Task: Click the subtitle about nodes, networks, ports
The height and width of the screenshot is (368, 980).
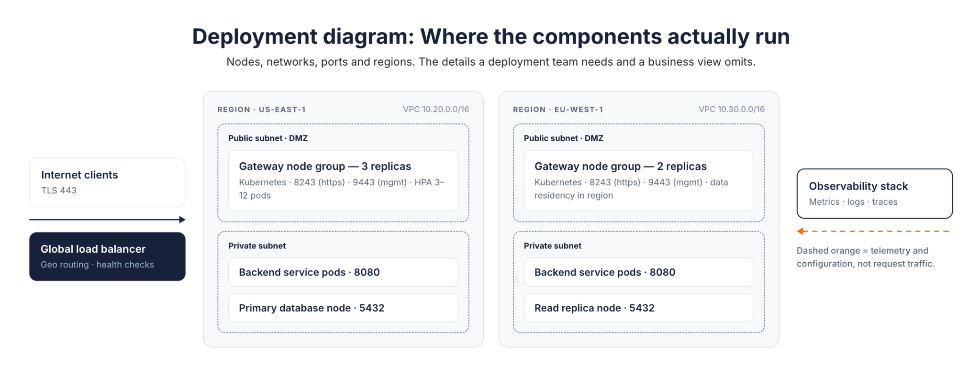Action: coord(491,62)
